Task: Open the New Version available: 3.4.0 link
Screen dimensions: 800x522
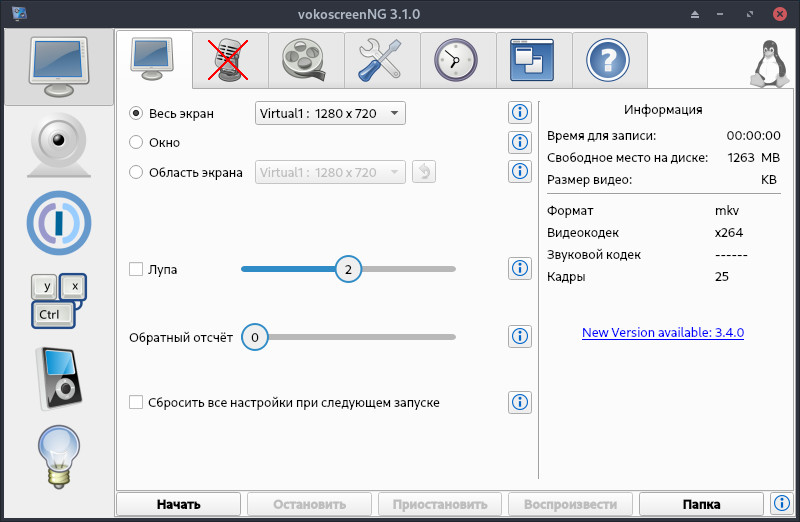Action: click(x=663, y=333)
